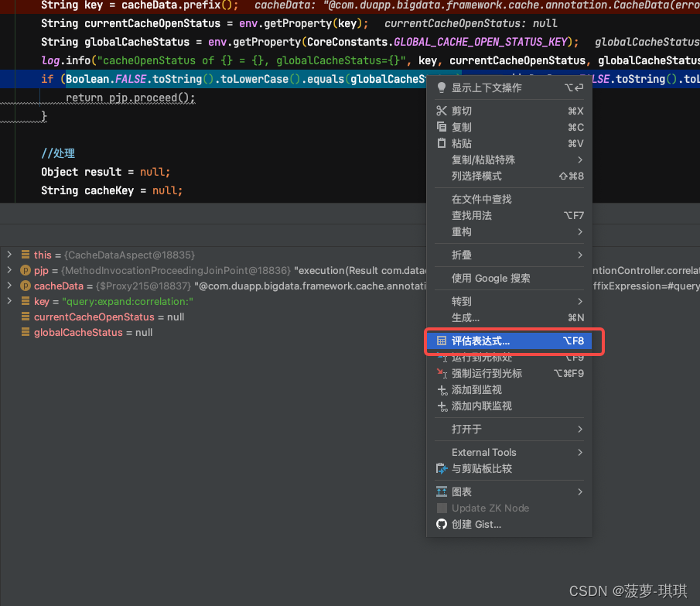Select 与剪贴板比较 menu item
This screenshot has height=606, width=700.
(x=510, y=468)
